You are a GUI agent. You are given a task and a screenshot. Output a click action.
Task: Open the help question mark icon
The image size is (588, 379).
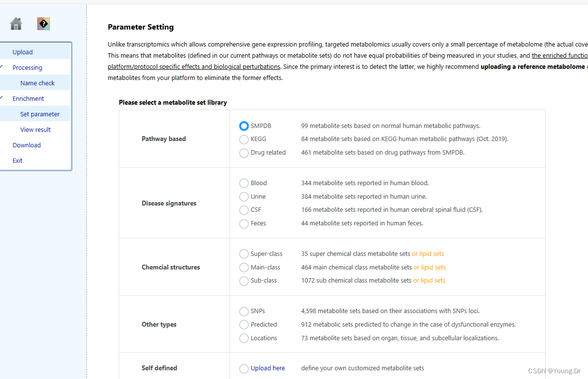(x=44, y=24)
